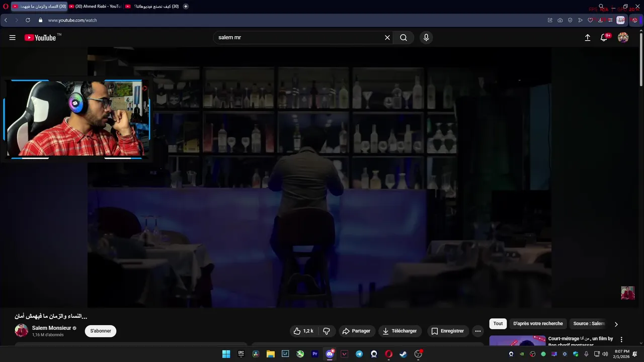The width and height of the screenshot is (644, 362).
Task: Click the Télécharger download button
Action: pos(399,331)
